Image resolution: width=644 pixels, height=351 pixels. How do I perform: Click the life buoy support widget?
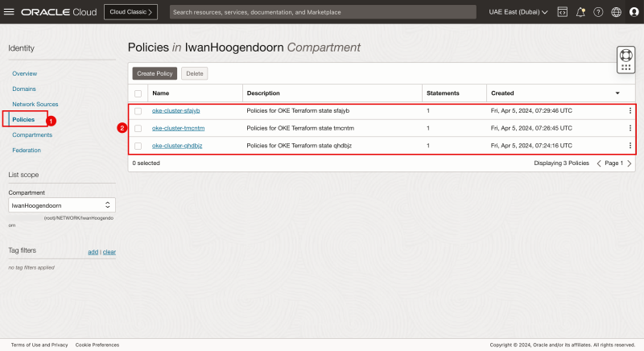(626, 60)
